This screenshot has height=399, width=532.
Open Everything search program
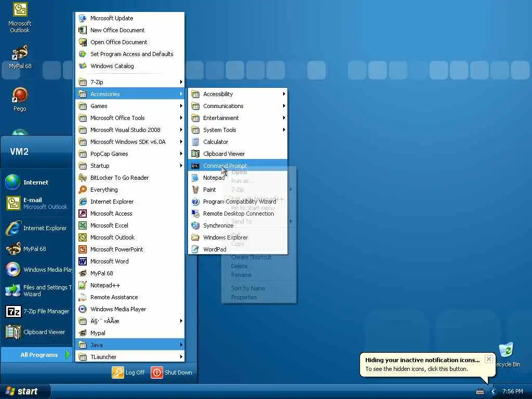pos(129,190)
